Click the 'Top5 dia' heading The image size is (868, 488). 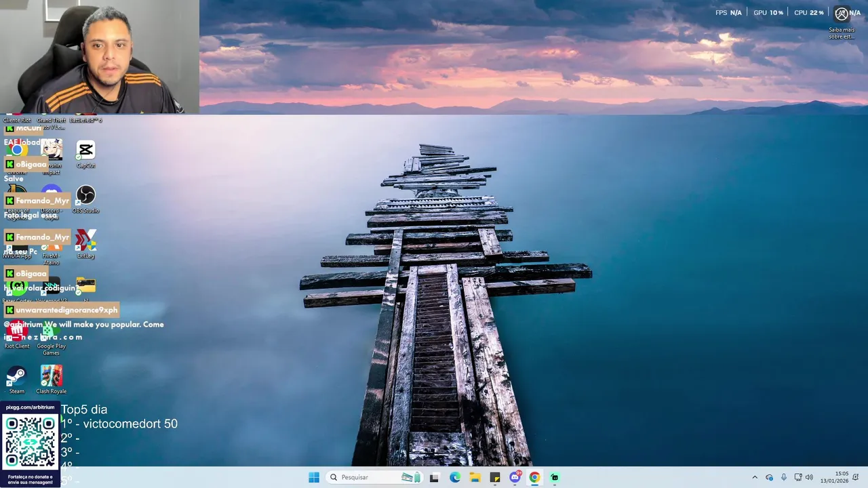click(x=84, y=409)
